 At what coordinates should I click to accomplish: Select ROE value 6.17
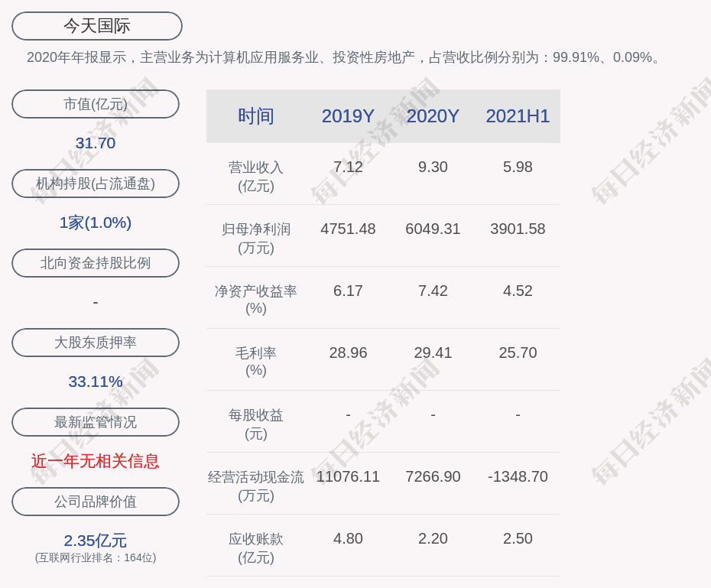coord(348,291)
